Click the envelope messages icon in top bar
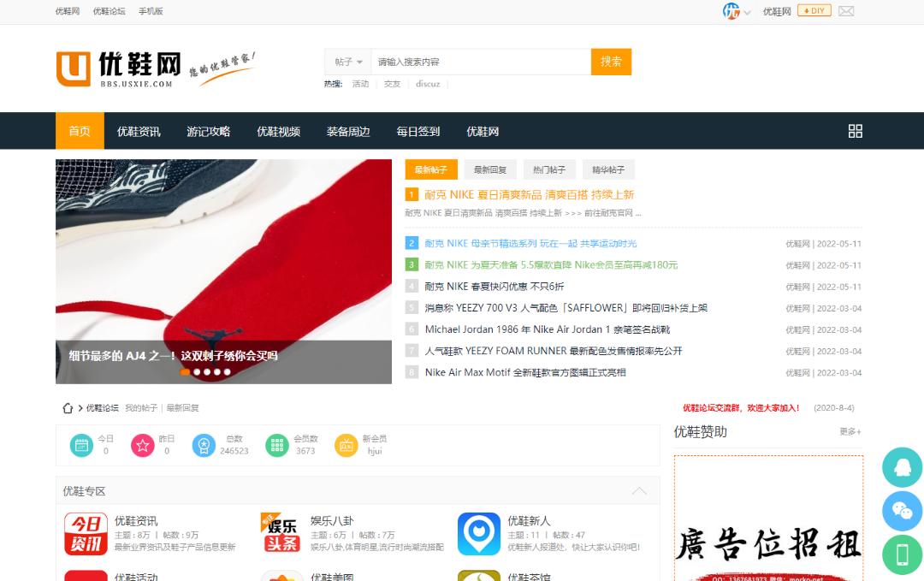Screen dimensions: 924x581 (845, 11)
